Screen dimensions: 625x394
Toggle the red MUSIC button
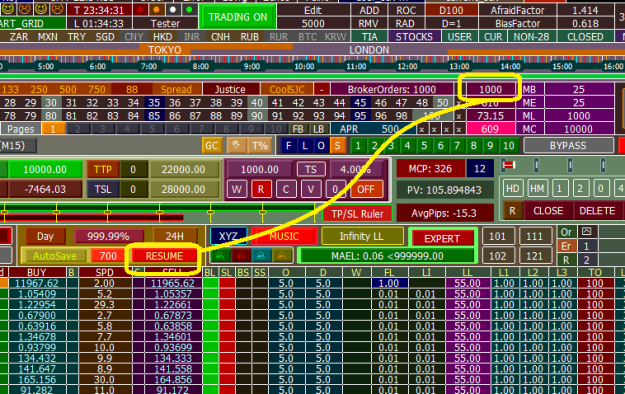(284, 236)
